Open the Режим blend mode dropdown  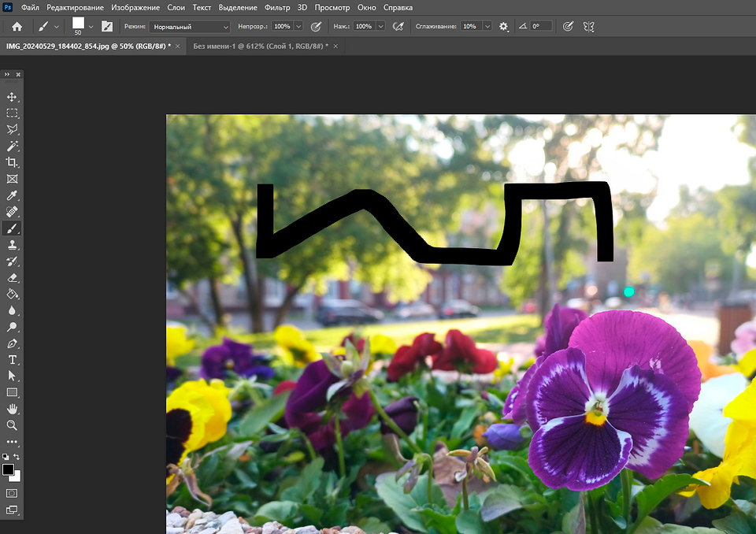click(190, 26)
